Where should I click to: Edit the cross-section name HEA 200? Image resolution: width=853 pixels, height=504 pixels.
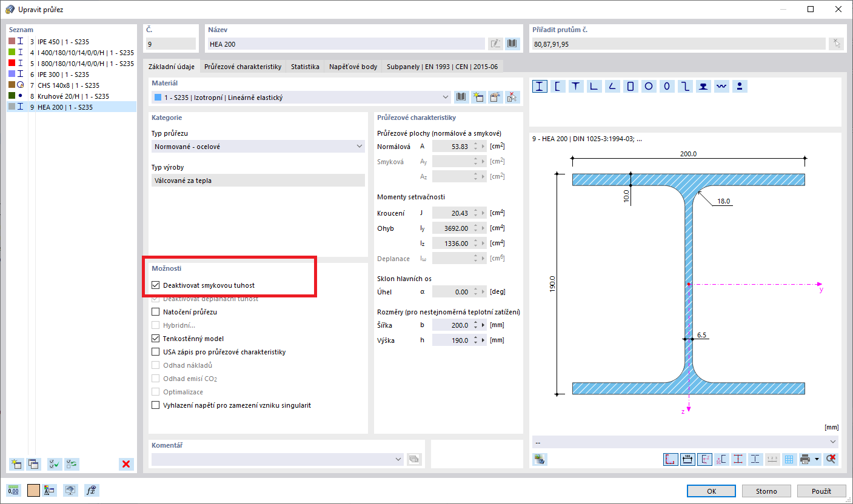(x=496, y=44)
